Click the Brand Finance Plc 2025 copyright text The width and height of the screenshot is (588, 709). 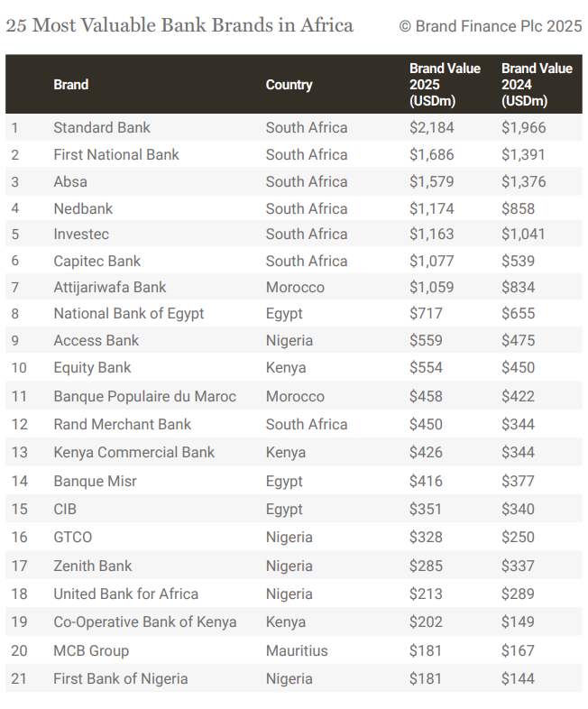pos(490,26)
